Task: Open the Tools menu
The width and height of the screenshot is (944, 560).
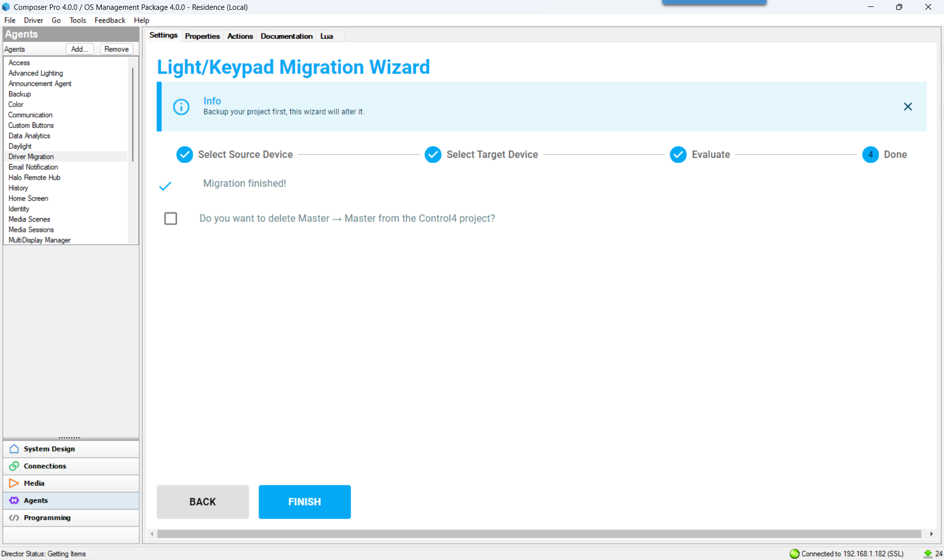Action: 78,20
